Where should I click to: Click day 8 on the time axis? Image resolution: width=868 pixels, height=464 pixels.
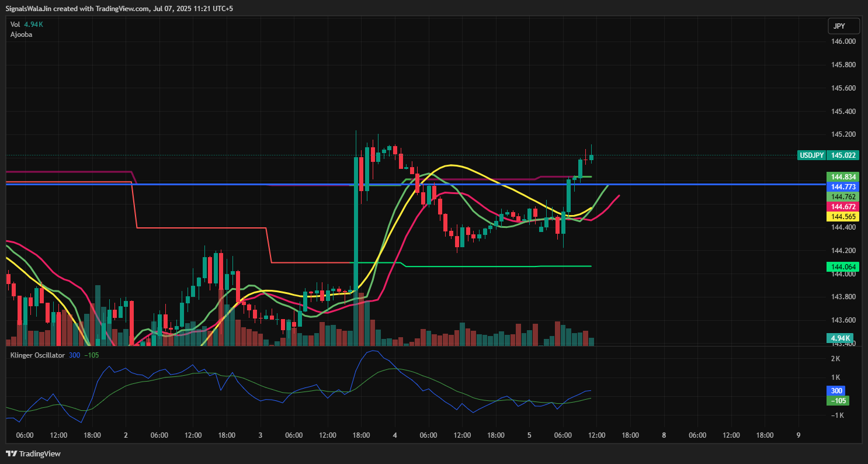click(x=664, y=435)
